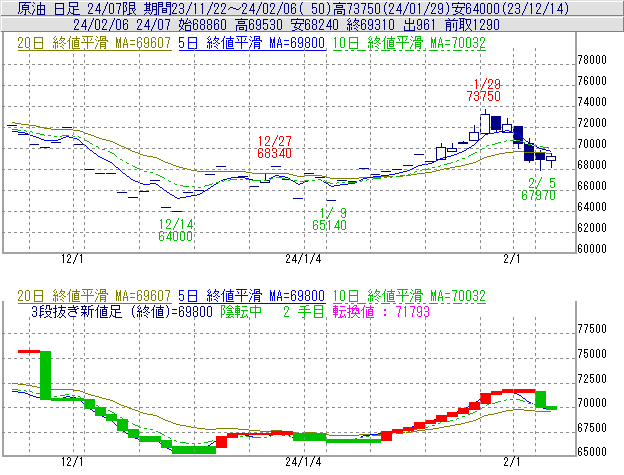Click the top chart title '原油 日足 24/07限'
Viewport: 624px width, 475px height.
77,8
